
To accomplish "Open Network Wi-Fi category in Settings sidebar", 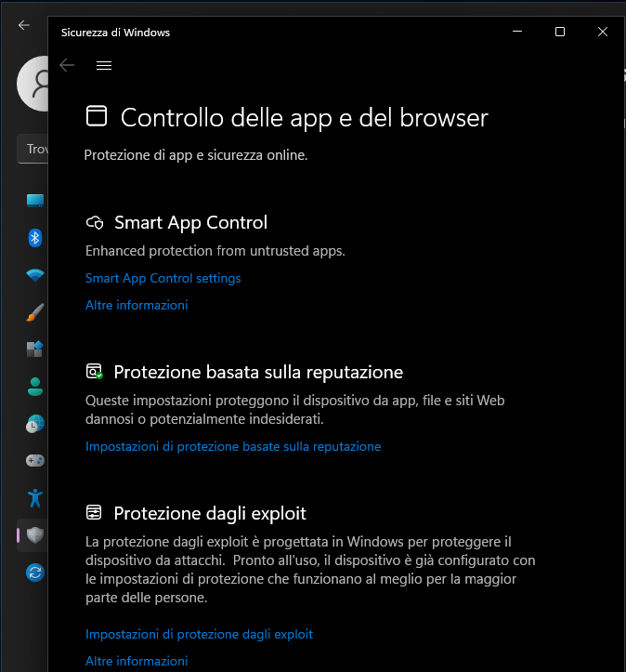I will point(35,275).
